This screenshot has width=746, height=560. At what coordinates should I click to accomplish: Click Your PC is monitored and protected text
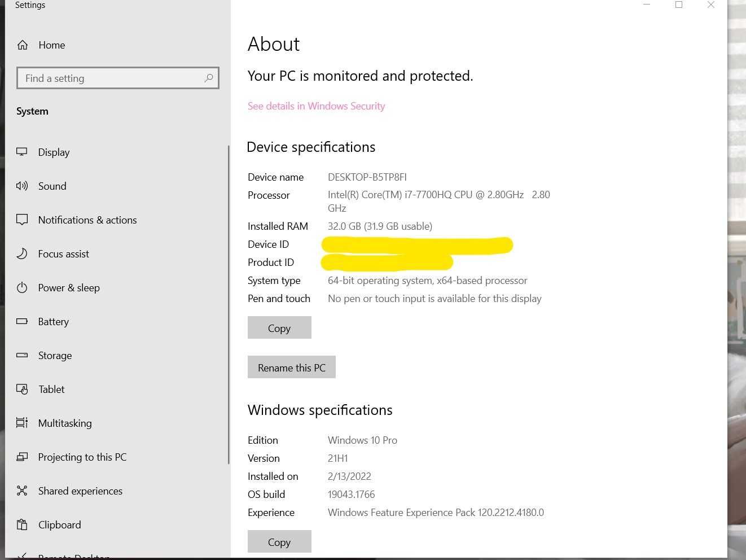coord(360,76)
